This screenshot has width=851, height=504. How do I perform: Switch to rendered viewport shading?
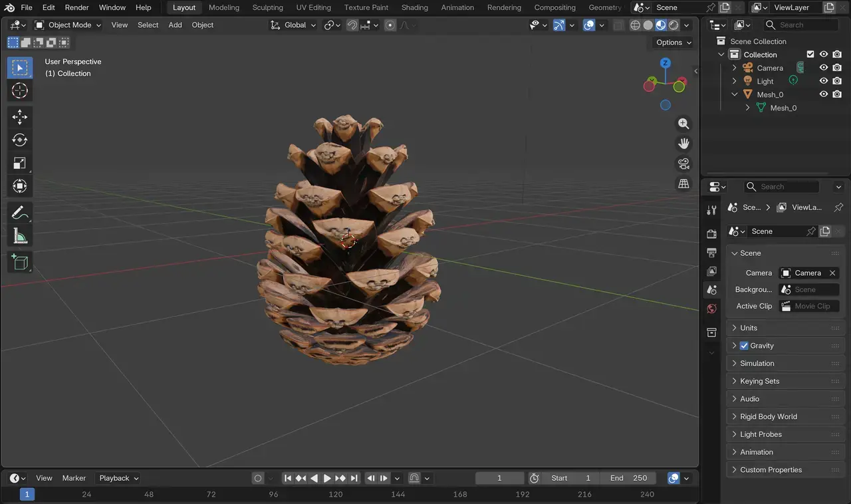pyautogui.click(x=673, y=25)
